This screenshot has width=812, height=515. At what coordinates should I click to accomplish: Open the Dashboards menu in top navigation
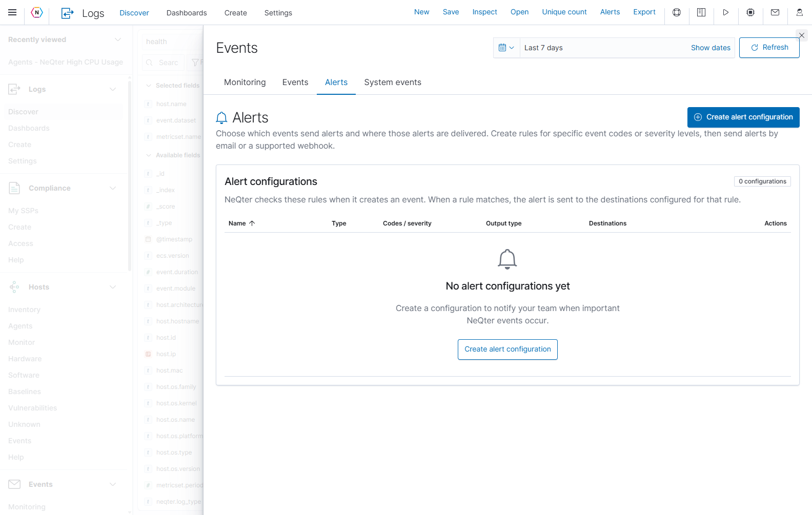click(187, 13)
